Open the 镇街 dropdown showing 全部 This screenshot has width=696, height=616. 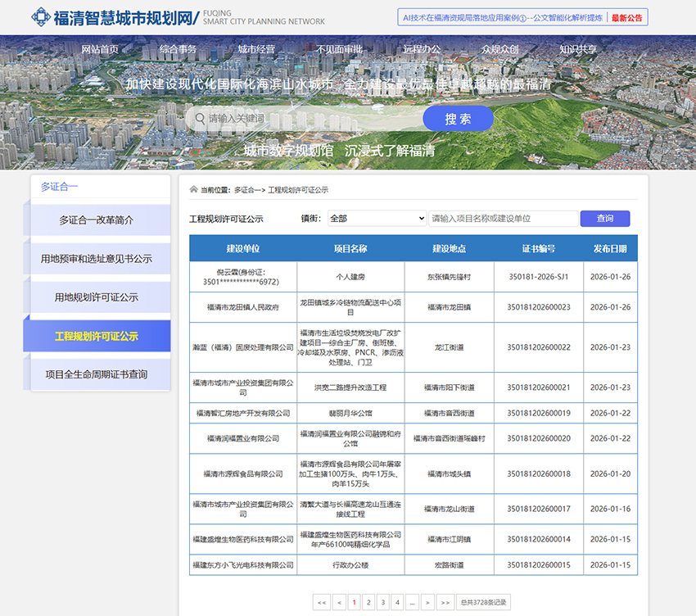click(x=376, y=219)
